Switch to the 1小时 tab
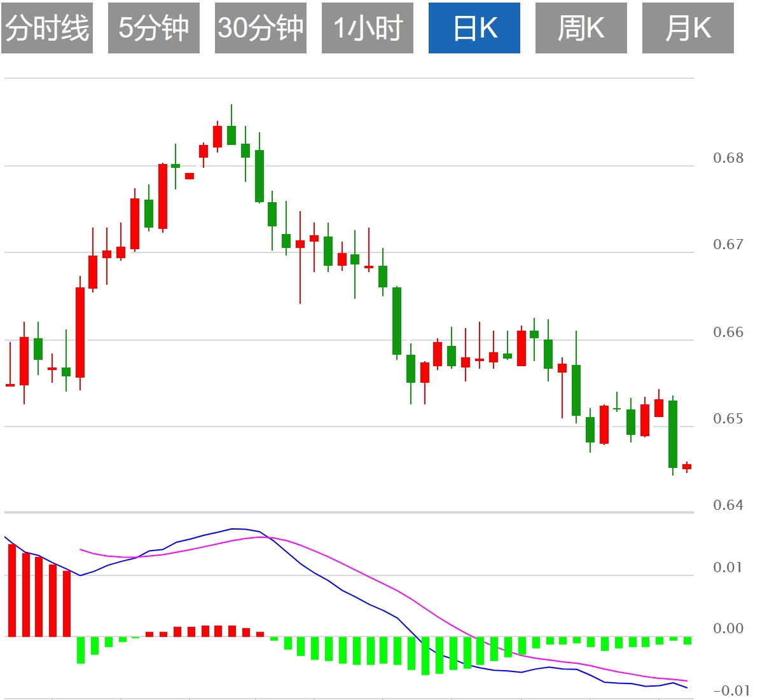The image size is (760, 700). (368, 28)
